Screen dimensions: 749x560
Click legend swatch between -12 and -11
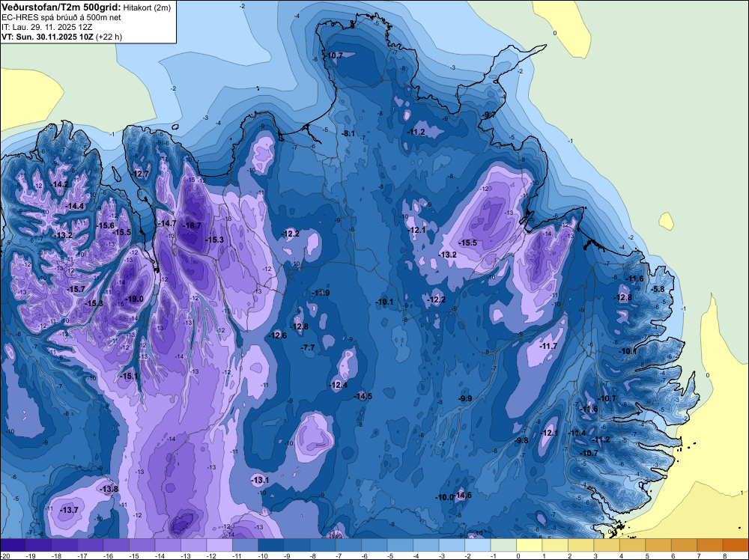pyautogui.click(x=219, y=545)
